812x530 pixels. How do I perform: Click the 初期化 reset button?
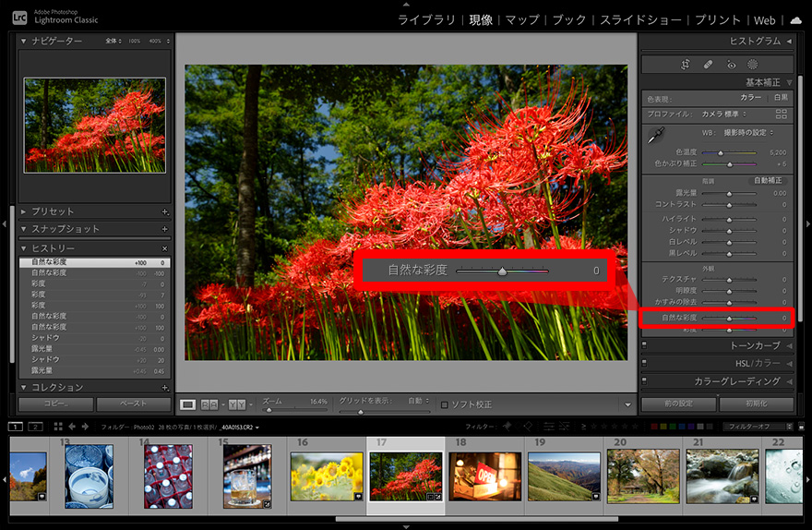click(x=755, y=404)
